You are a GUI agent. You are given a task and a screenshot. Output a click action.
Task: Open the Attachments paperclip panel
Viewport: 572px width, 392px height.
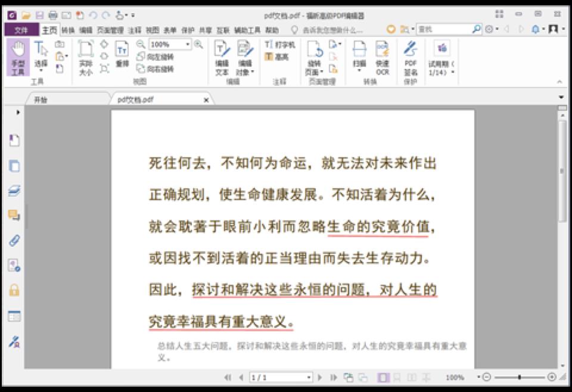[14, 241]
